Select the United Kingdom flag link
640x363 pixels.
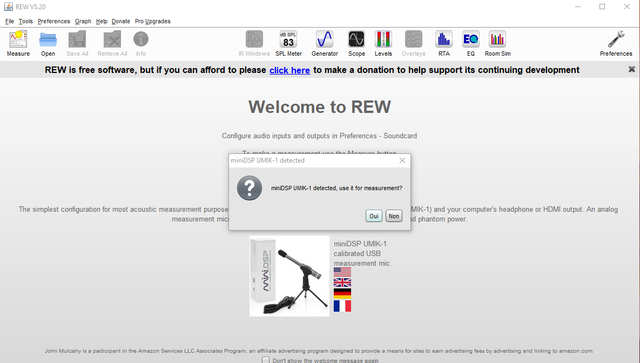(342, 282)
